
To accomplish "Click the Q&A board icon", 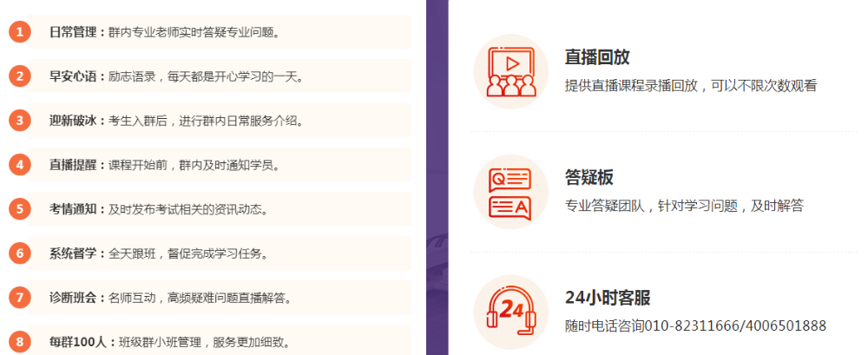I will pyautogui.click(x=511, y=192).
